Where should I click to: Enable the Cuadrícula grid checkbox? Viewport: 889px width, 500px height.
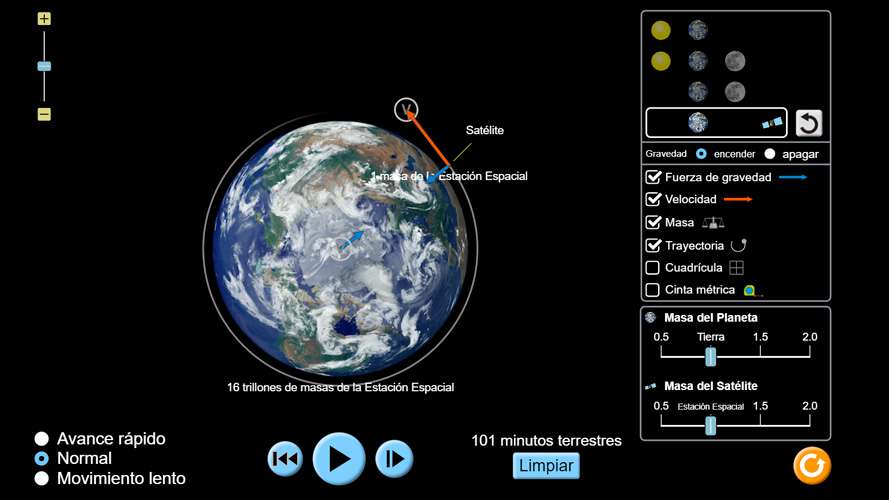coord(653,267)
